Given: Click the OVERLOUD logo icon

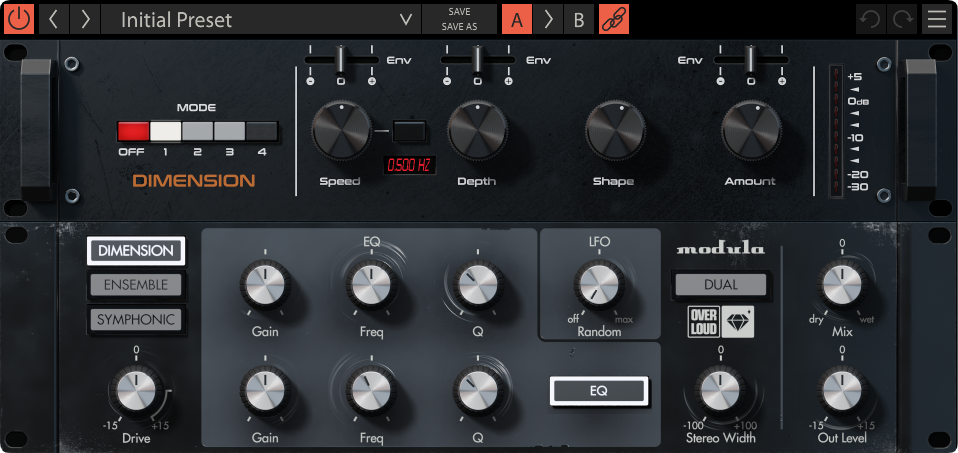Looking at the screenshot, I should tap(703, 322).
